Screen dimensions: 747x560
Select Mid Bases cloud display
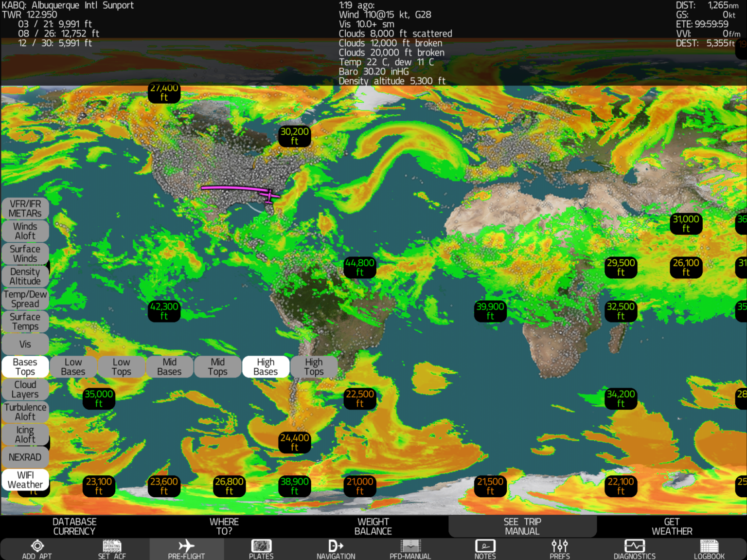(x=169, y=366)
